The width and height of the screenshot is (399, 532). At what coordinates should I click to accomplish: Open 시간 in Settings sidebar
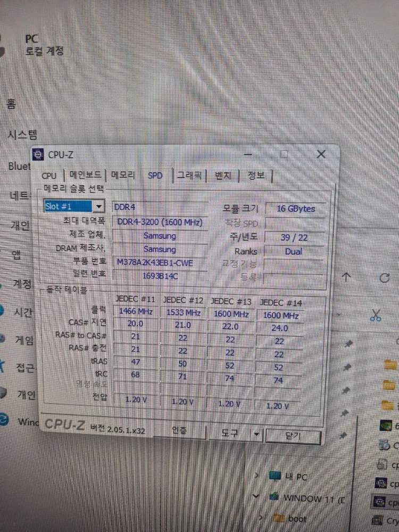coord(22,312)
